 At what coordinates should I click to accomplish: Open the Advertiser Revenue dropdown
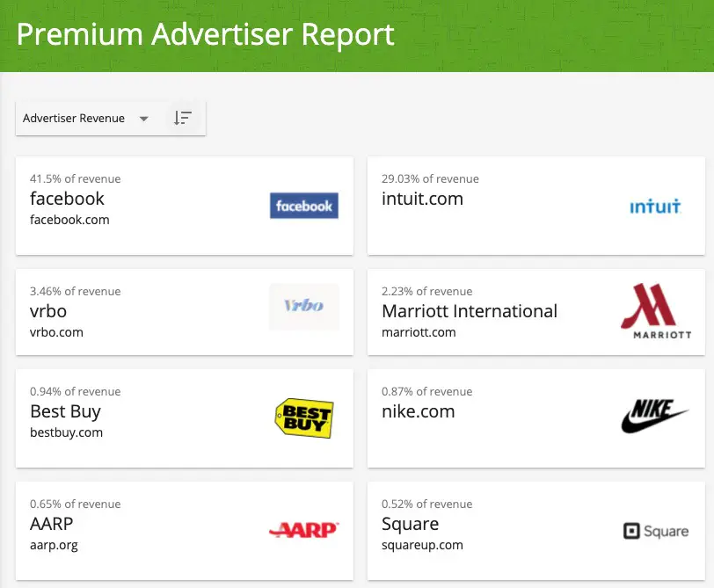click(x=86, y=119)
